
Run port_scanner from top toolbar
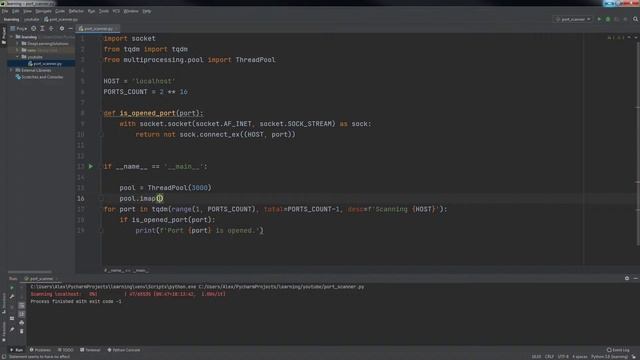[x=599, y=19]
